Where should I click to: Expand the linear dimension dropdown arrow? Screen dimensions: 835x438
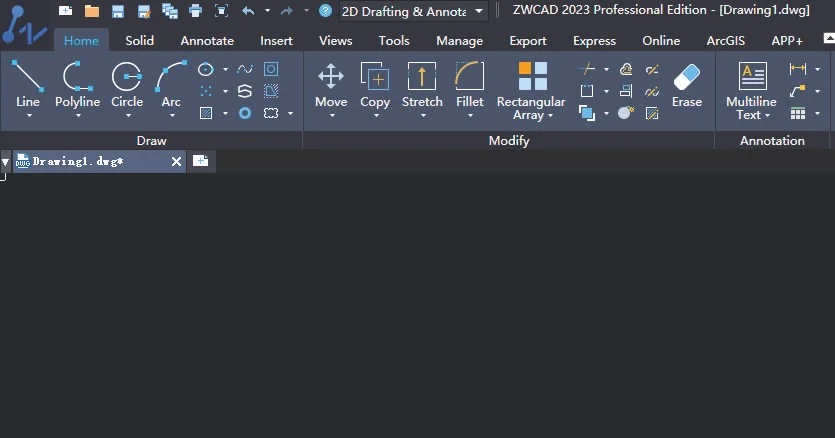817,69
